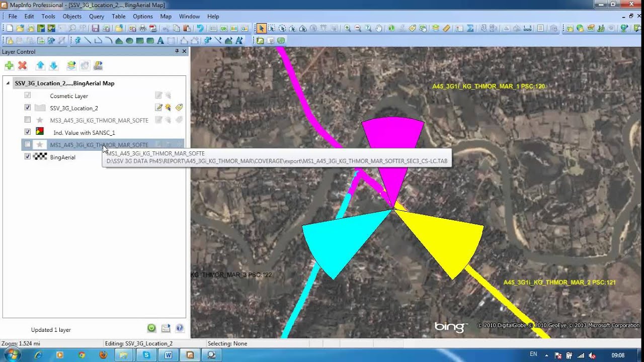Uncheck SSV_3G_Location_2 layer visibility
Viewport: 644px width, 362px height.
coord(28,108)
